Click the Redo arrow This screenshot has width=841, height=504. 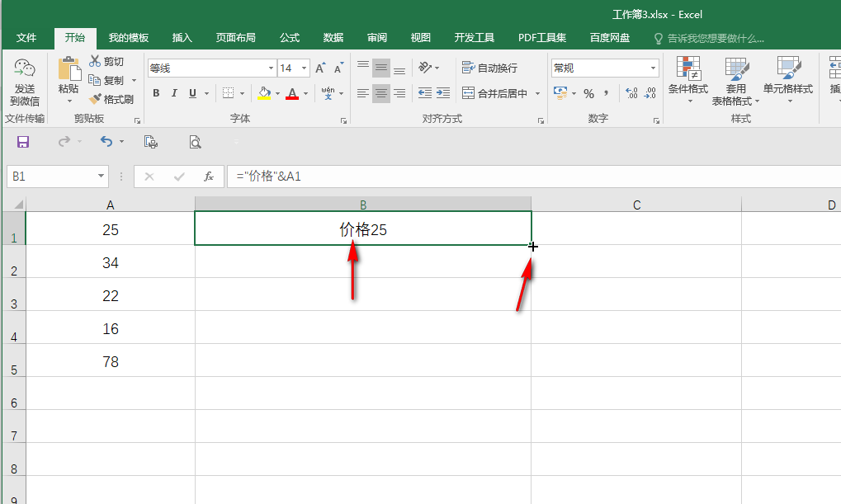[x=64, y=142]
